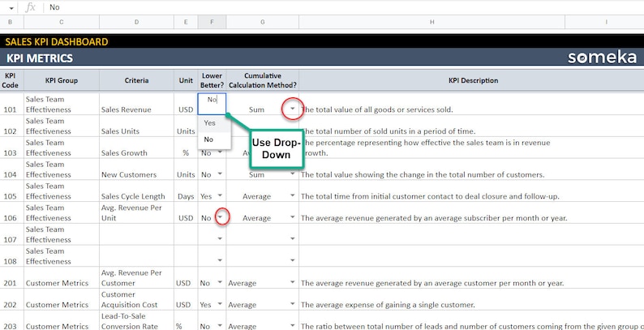Open the Yes dropdown for Customer Acquisition Cost

pyautogui.click(x=220, y=304)
